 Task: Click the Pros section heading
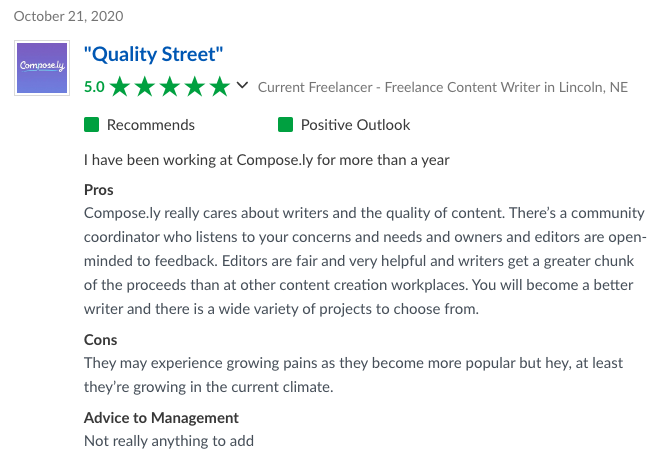pos(99,190)
